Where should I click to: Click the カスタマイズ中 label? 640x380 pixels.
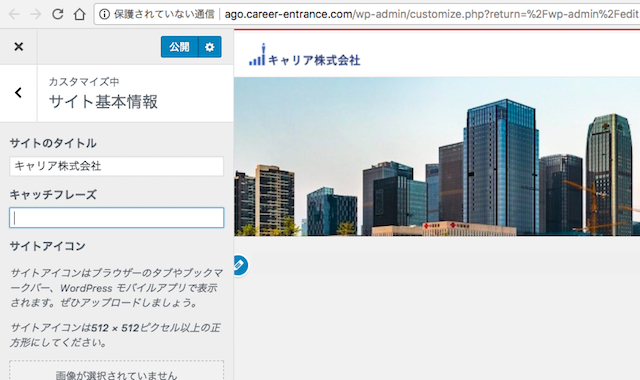click(x=84, y=82)
